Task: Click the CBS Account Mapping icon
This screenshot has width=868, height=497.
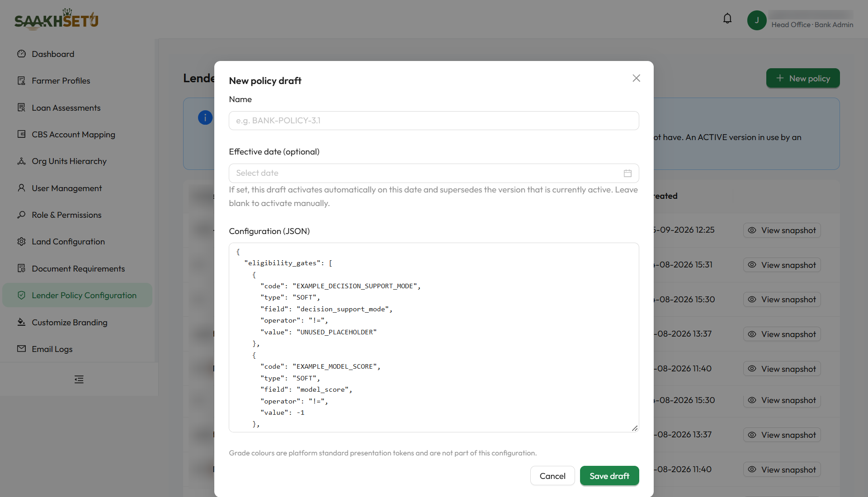Action: click(x=21, y=134)
